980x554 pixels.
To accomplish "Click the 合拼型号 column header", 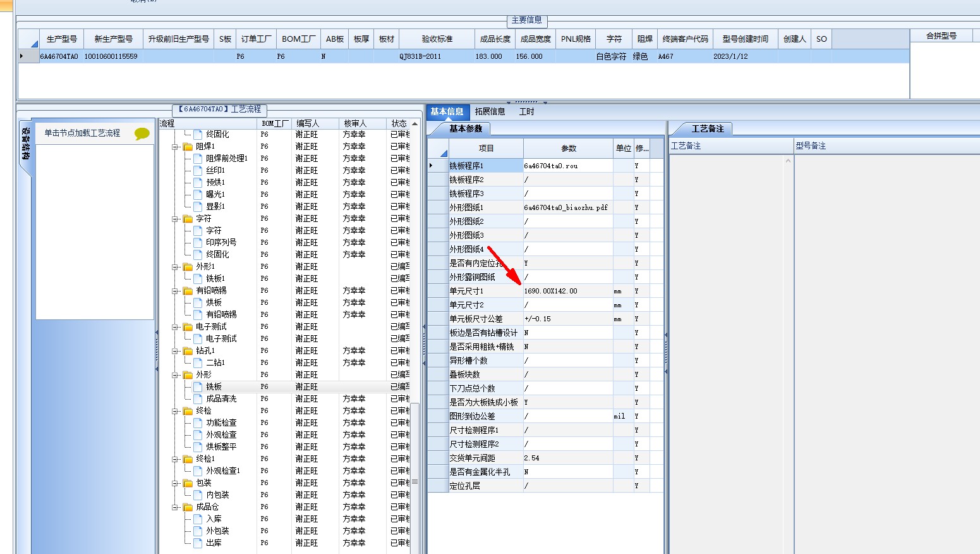I will pos(941,36).
